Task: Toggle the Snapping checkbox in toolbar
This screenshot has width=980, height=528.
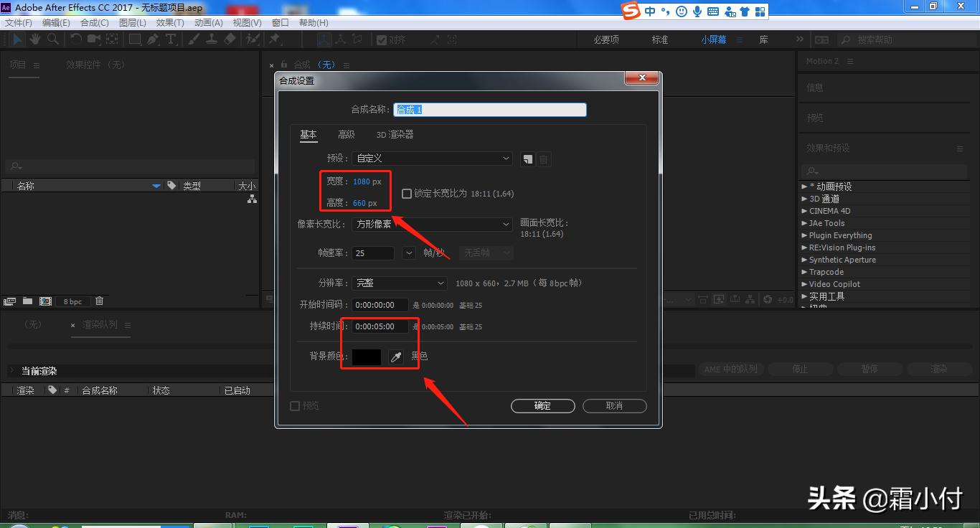Action: pyautogui.click(x=382, y=40)
